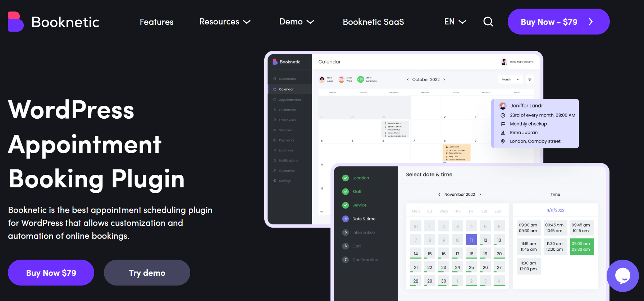The image size is (644, 301).
Task: Open the live chat bubble
Action: (622, 276)
